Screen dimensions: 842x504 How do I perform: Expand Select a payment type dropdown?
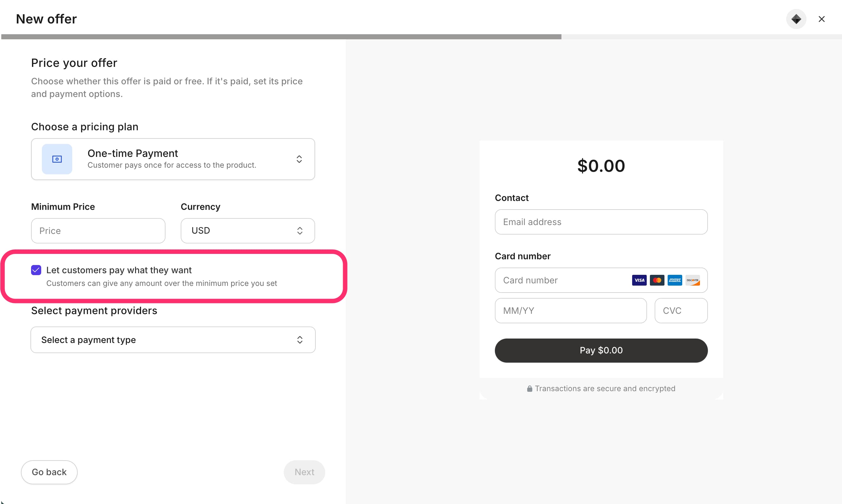[x=173, y=339]
